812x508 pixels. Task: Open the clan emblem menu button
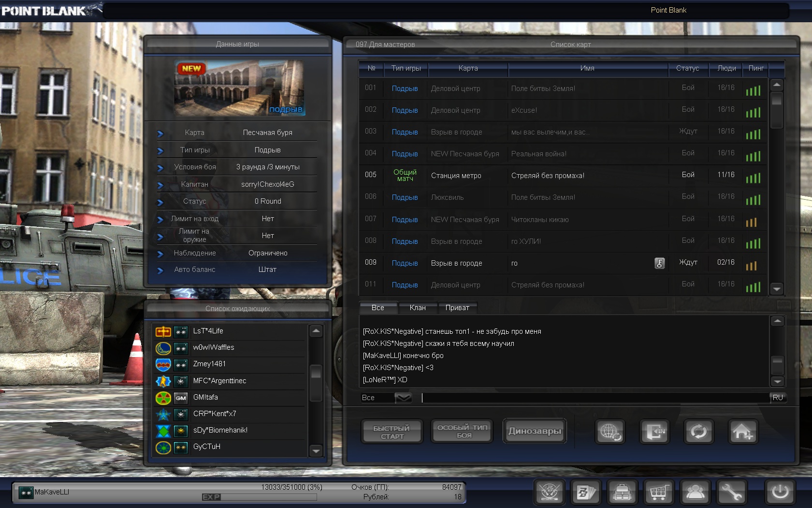(550, 493)
